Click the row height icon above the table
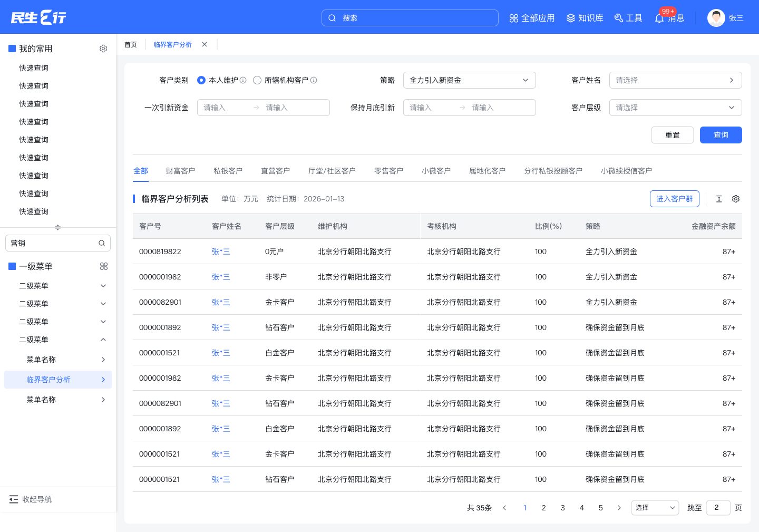The height and width of the screenshot is (532, 759). click(719, 199)
